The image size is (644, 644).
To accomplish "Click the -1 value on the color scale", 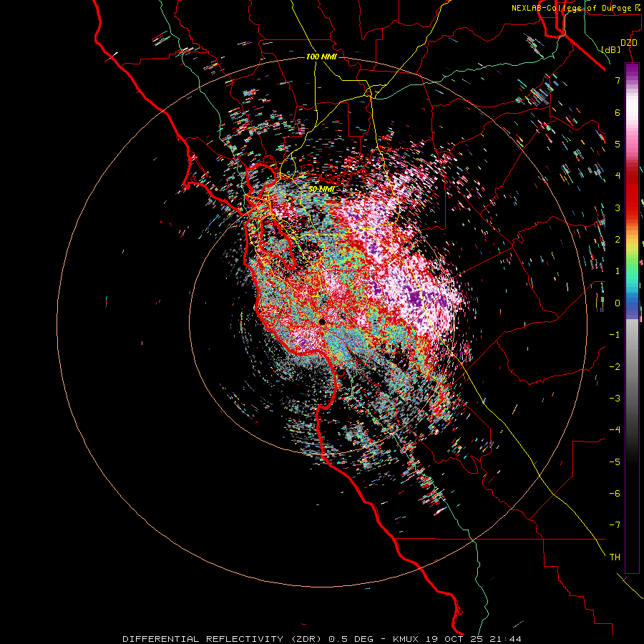I will [x=615, y=335].
